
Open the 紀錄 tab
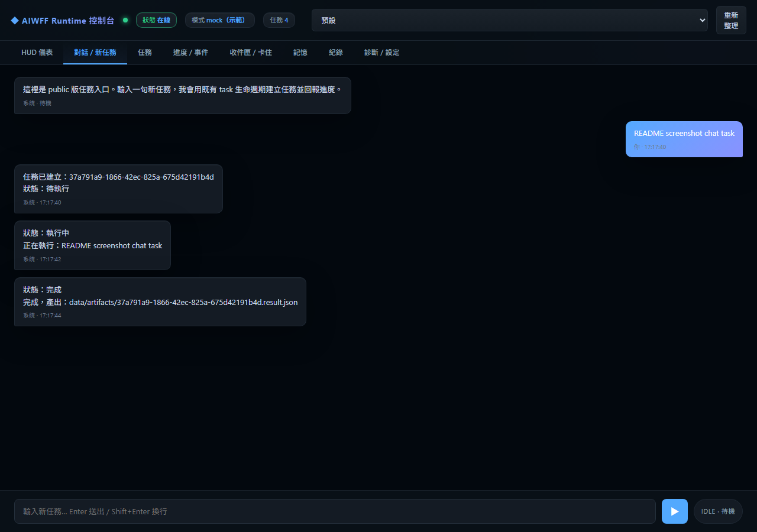point(336,53)
